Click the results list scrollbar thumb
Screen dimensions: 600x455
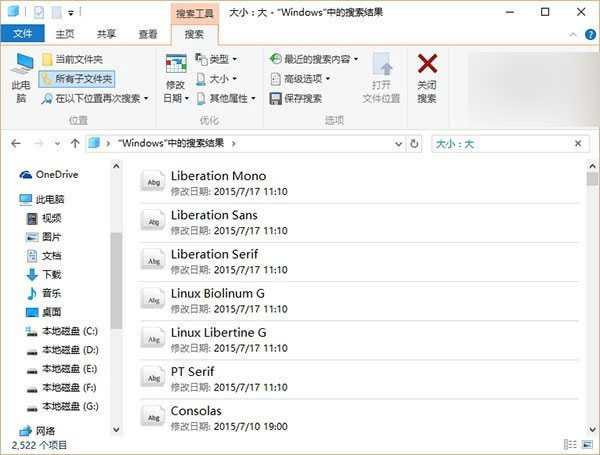tap(592, 179)
